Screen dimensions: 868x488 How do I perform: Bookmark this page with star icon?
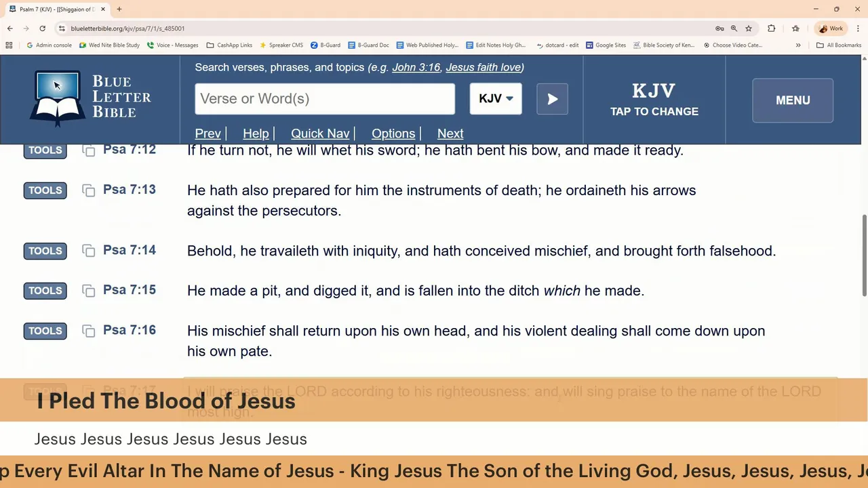pos(749,28)
